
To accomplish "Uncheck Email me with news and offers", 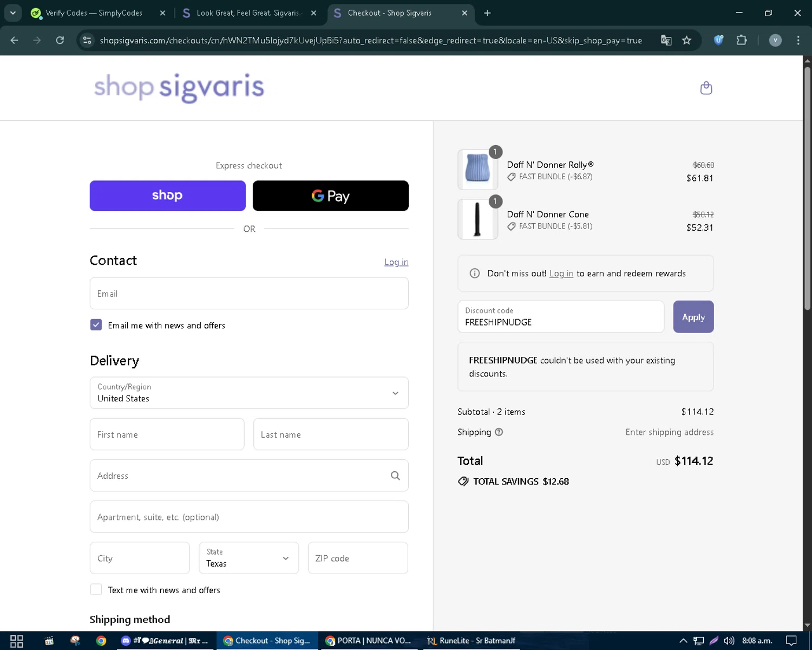I will coord(96,324).
